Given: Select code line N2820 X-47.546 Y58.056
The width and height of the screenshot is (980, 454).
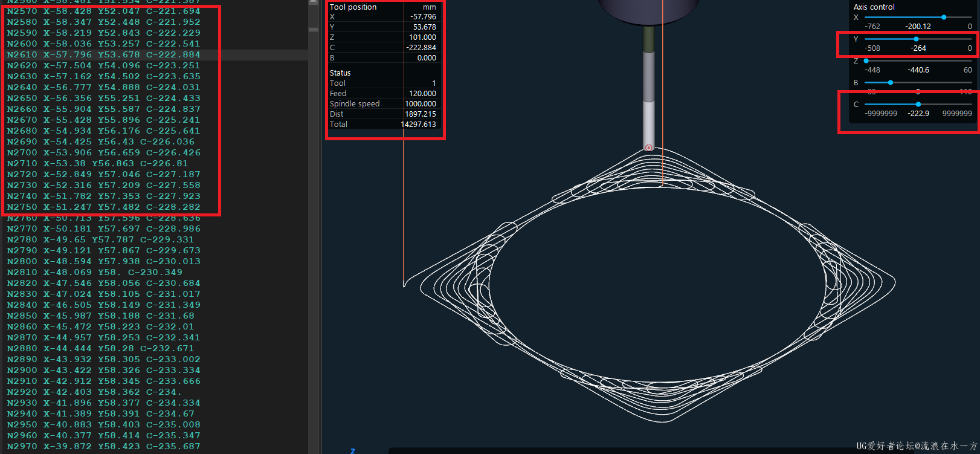Looking at the screenshot, I should pos(103,283).
